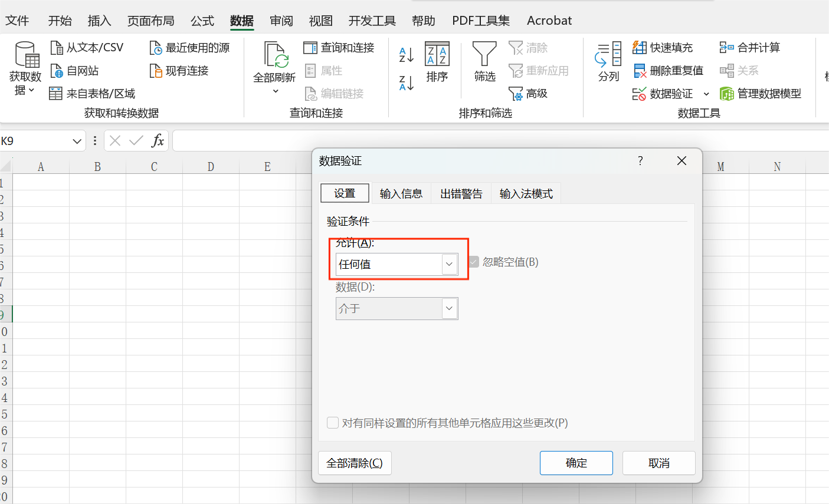
Task: Toggle the 筛选 filter funnel
Action: click(485, 62)
